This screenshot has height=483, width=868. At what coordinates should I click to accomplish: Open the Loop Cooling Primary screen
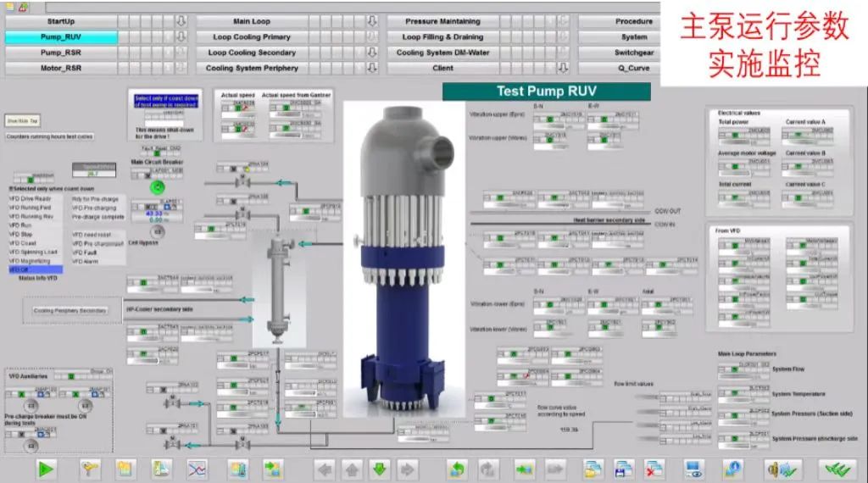[x=252, y=37]
